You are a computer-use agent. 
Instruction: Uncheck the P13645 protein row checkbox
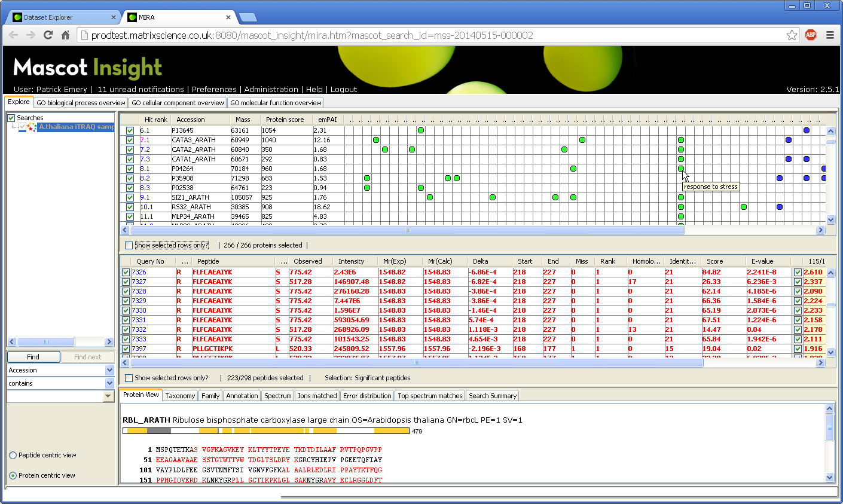[x=130, y=130]
